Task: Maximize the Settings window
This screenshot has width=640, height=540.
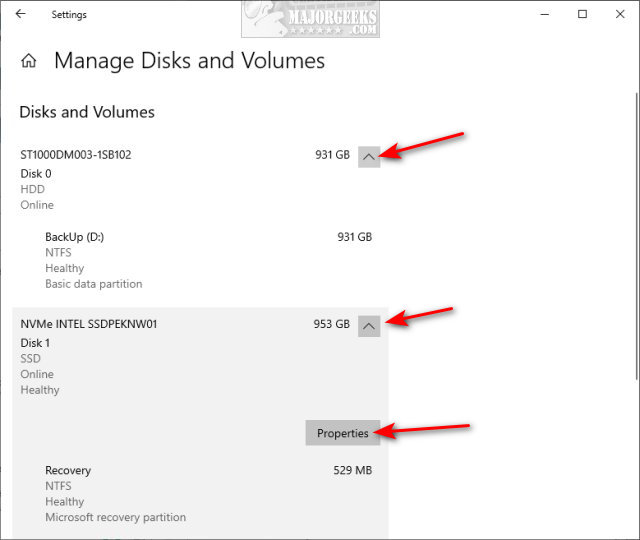Action: pos(582,15)
